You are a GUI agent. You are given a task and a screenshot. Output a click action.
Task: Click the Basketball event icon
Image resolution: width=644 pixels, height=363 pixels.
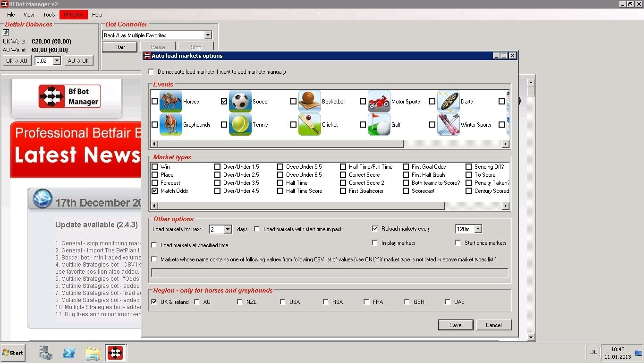click(310, 101)
